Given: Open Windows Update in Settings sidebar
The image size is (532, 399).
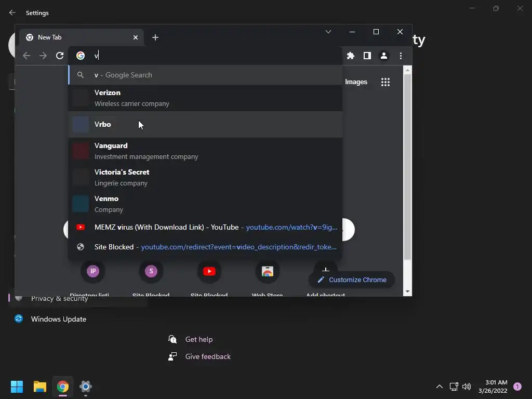Looking at the screenshot, I should click(x=58, y=319).
